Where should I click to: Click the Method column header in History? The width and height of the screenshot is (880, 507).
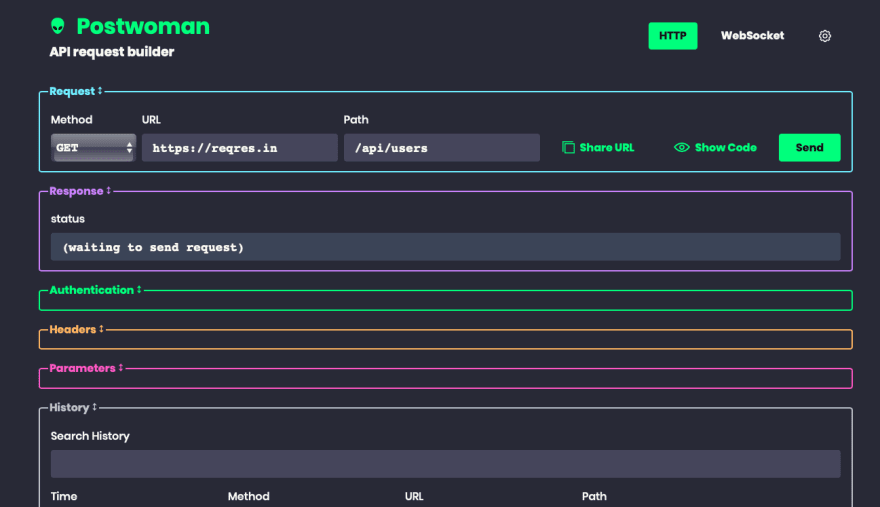click(x=249, y=496)
